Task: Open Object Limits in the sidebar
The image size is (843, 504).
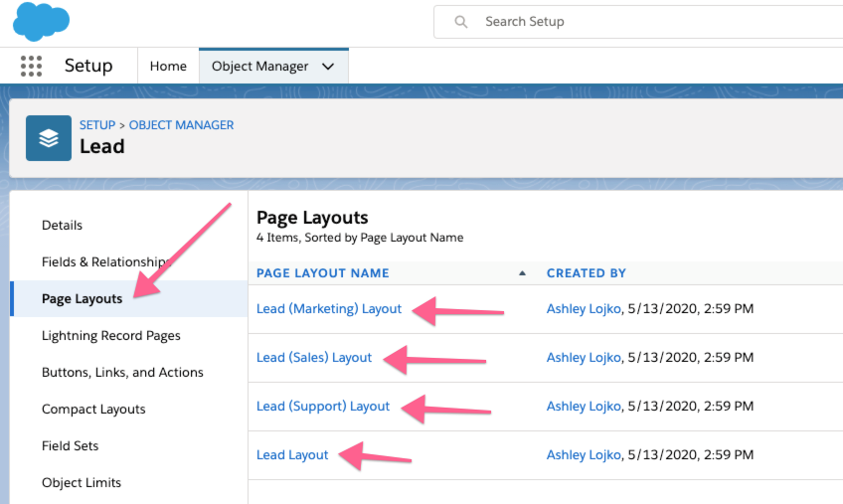Action: tap(82, 482)
